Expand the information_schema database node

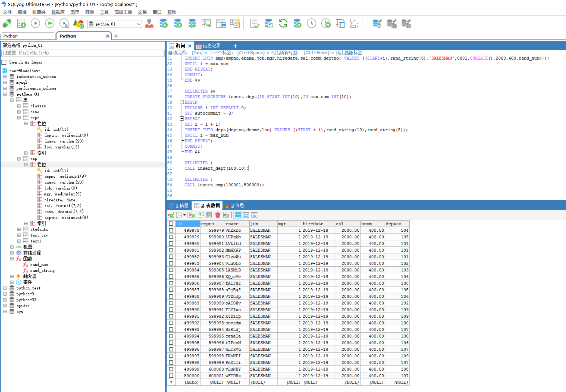tap(5, 77)
